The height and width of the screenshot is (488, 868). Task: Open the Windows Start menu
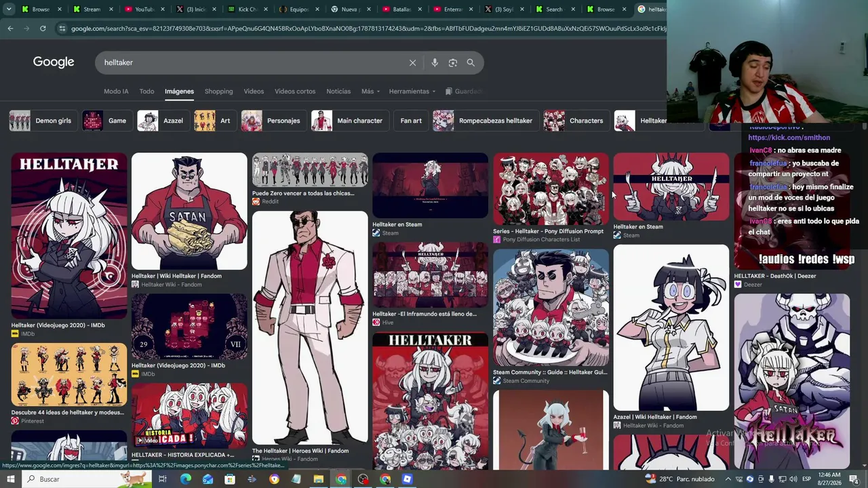point(10,479)
